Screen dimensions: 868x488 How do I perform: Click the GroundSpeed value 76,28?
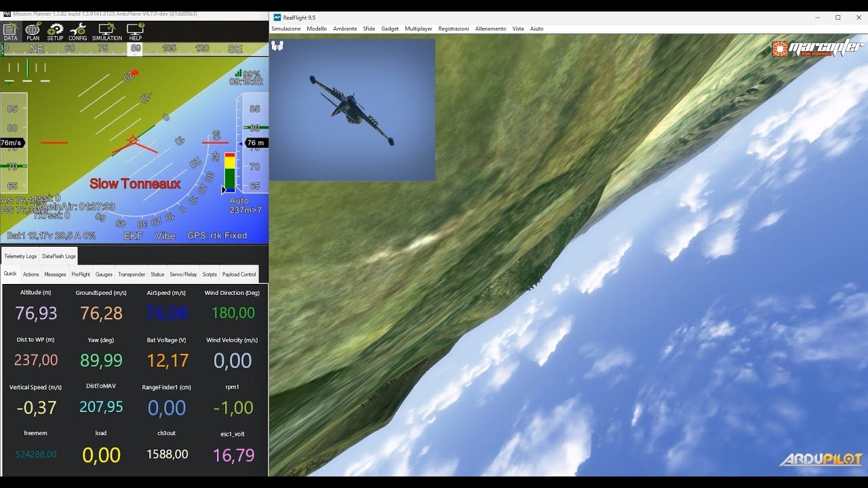[x=101, y=313]
